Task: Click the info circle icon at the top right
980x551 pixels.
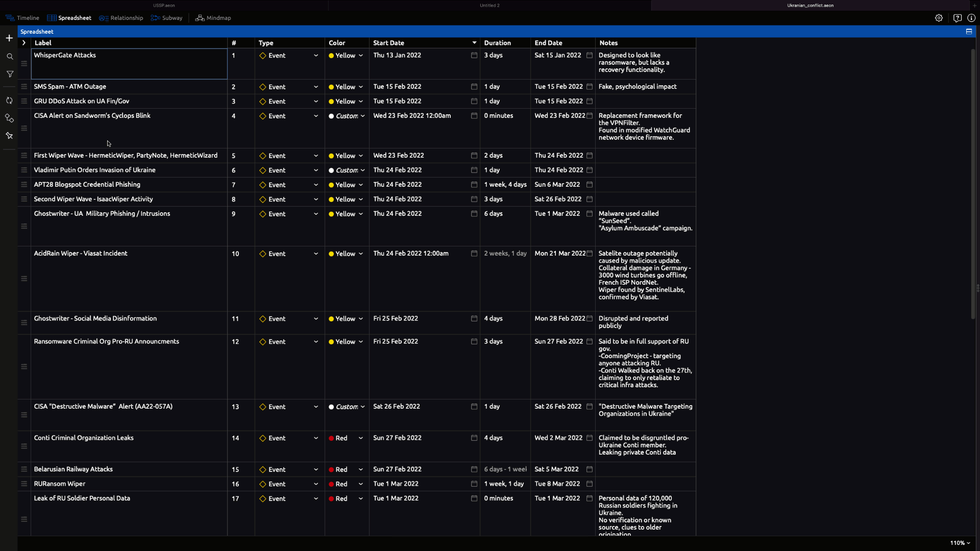Action: tap(971, 18)
